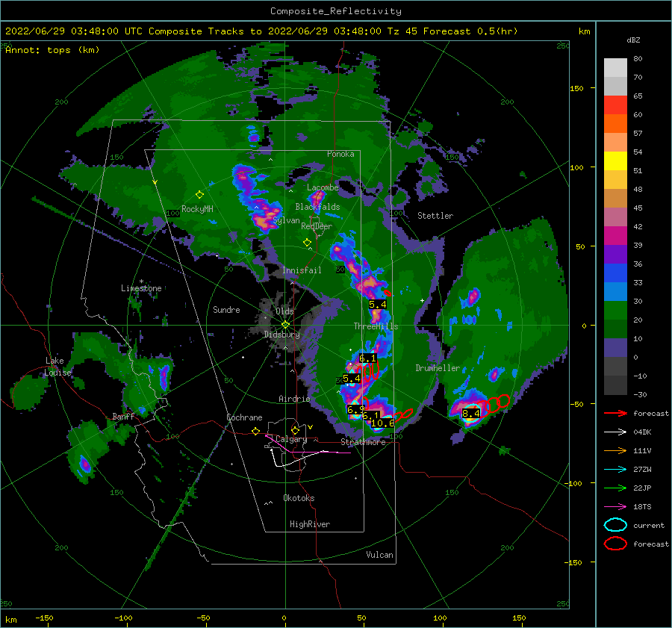Click the Didsbury city label
Screen dimensions: 672x628
coord(281,335)
